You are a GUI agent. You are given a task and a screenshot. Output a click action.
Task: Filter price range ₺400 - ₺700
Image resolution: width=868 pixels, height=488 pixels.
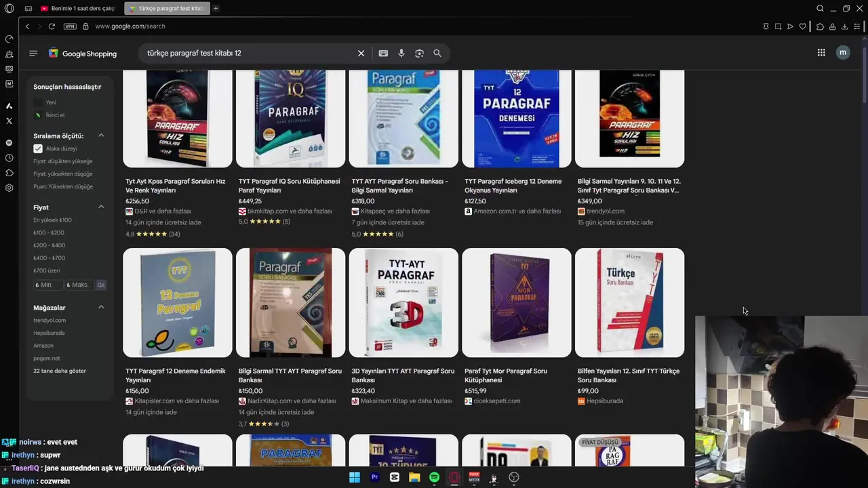point(50,258)
